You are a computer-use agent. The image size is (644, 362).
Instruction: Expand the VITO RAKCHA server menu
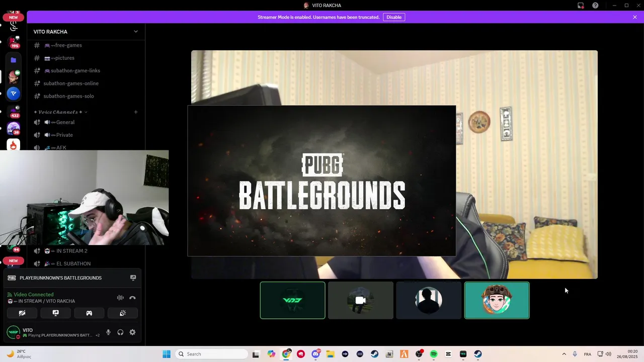tap(86, 32)
